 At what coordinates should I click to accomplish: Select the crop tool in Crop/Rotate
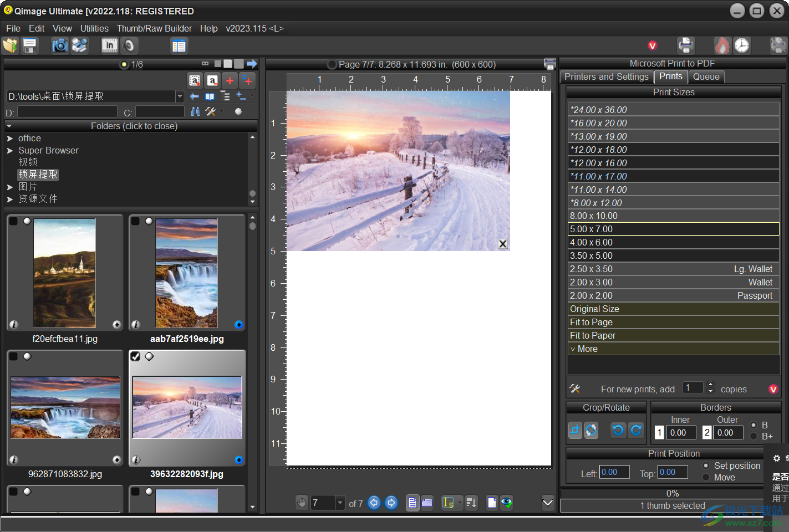tap(575, 430)
